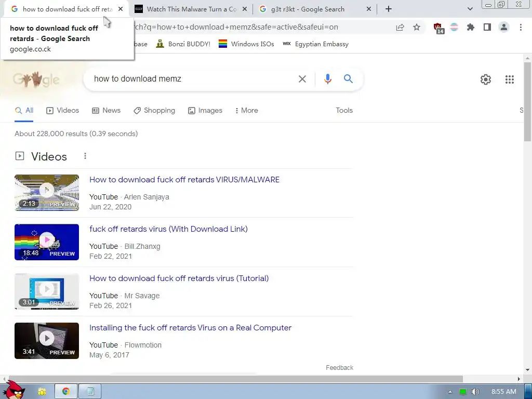
Task: Open the search Tools button
Action: [x=344, y=110]
